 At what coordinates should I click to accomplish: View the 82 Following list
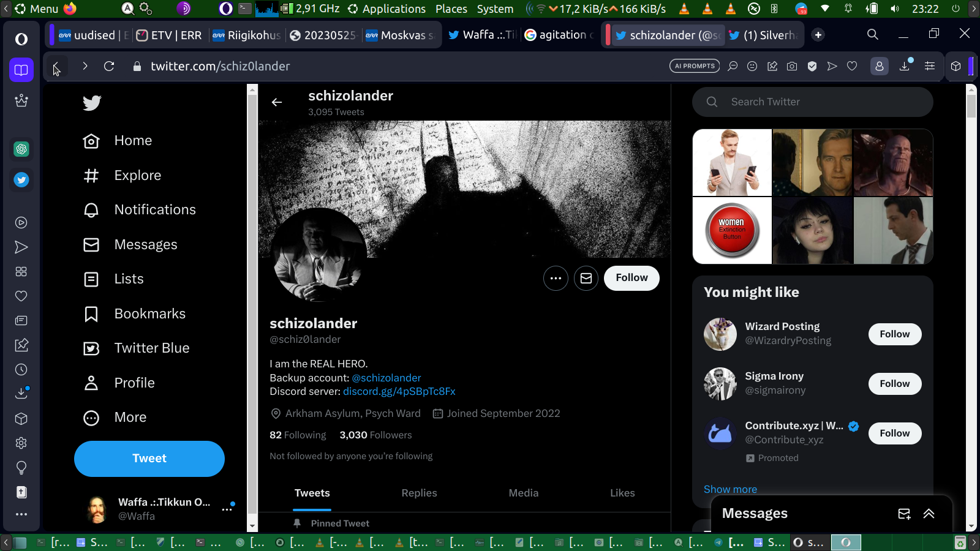(298, 435)
